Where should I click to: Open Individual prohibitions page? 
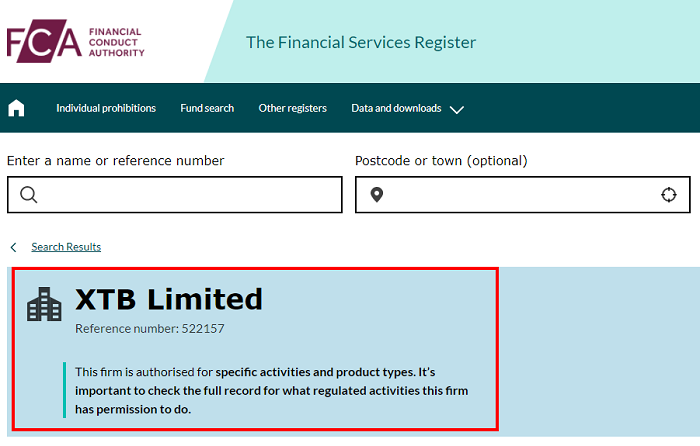(106, 108)
